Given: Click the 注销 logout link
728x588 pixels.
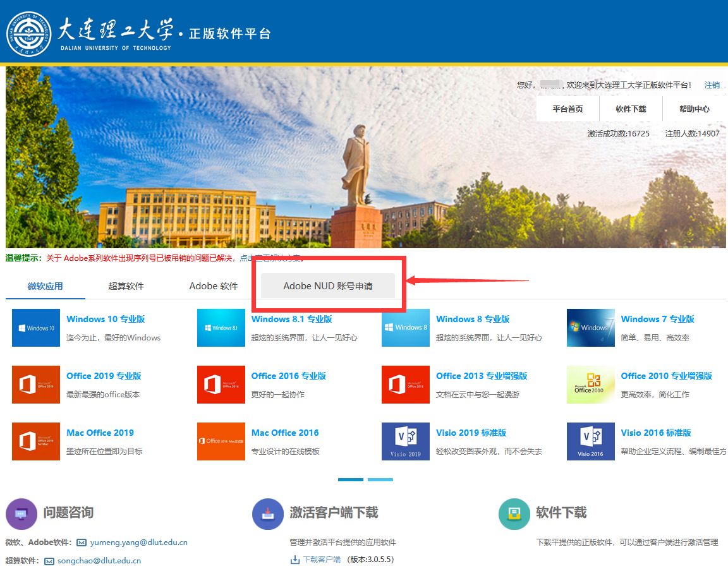Looking at the screenshot, I should click(712, 85).
